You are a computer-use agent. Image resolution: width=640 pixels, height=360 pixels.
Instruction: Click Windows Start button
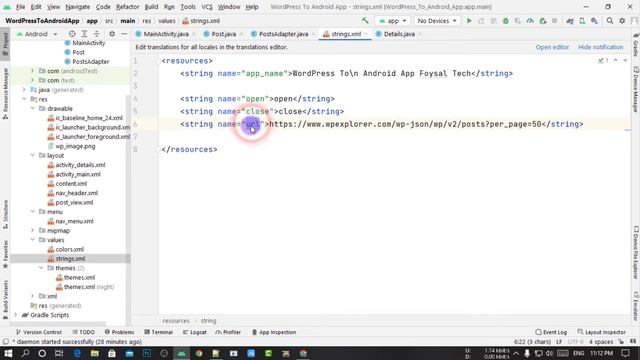[8, 353]
